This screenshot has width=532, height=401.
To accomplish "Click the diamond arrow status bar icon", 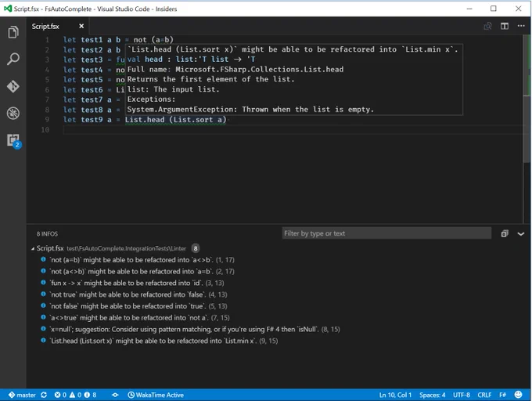I will [115, 395].
